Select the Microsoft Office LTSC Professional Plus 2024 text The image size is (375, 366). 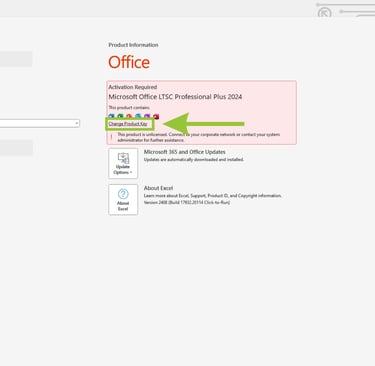[x=175, y=97]
